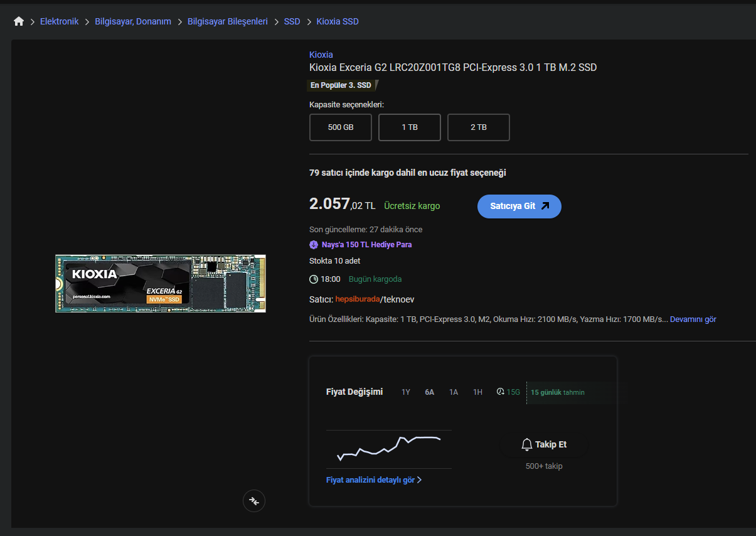Click chevron next to Fiyat analizini detaylı gör
Screen dimensions: 756x536
pyautogui.click(x=419, y=480)
